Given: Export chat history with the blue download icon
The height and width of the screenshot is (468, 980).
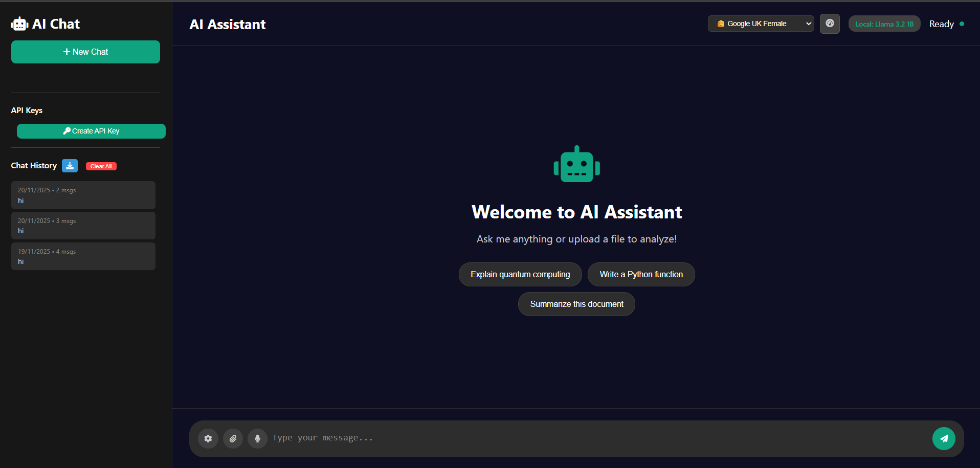Looking at the screenshot, I should (70, 166).
